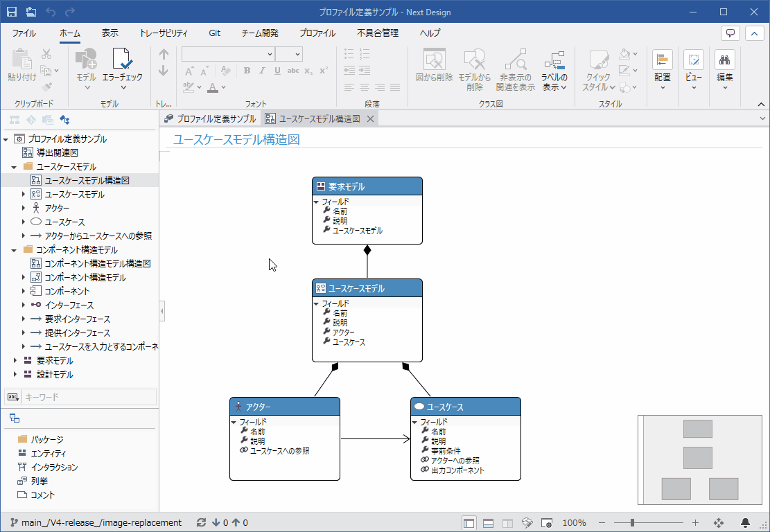Open ラベルの表示 dropdown
Screen dimensions: 770x532
[x=554, y=69]
